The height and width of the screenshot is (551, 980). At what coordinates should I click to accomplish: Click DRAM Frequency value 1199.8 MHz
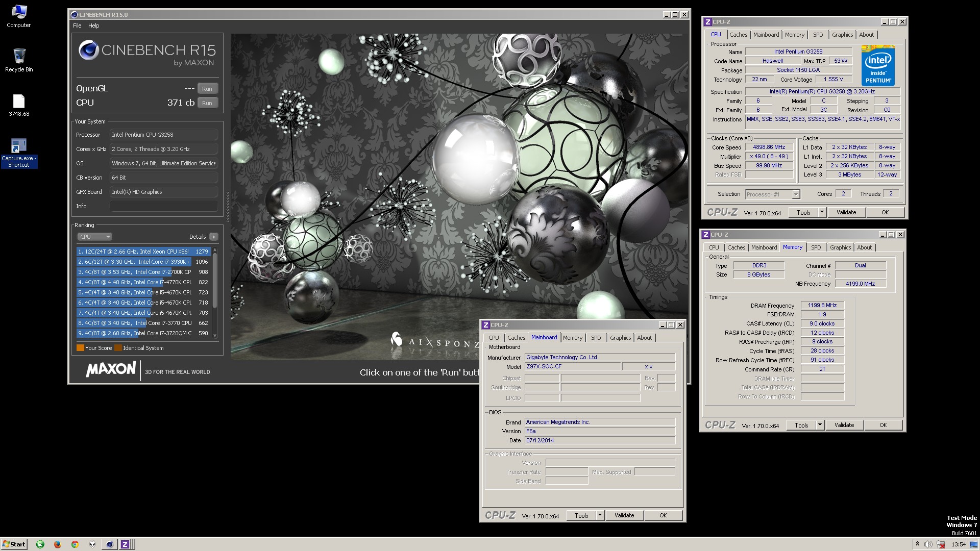822,306
